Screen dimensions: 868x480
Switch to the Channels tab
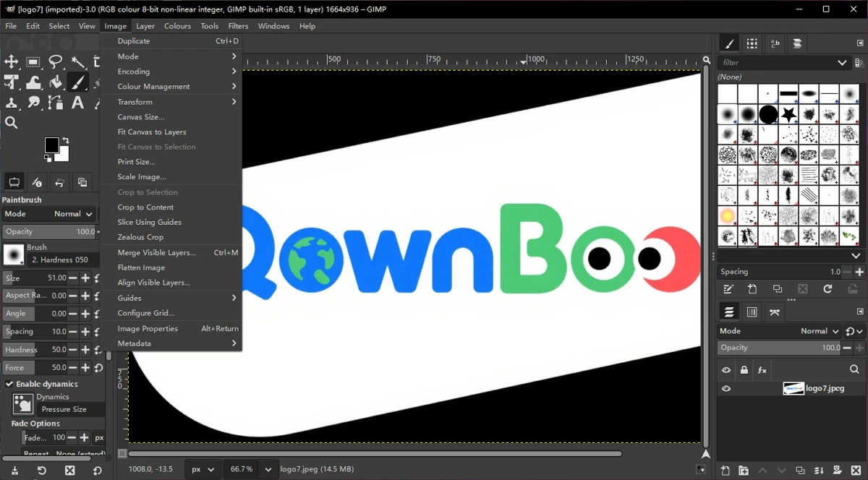tap(752, 312)
